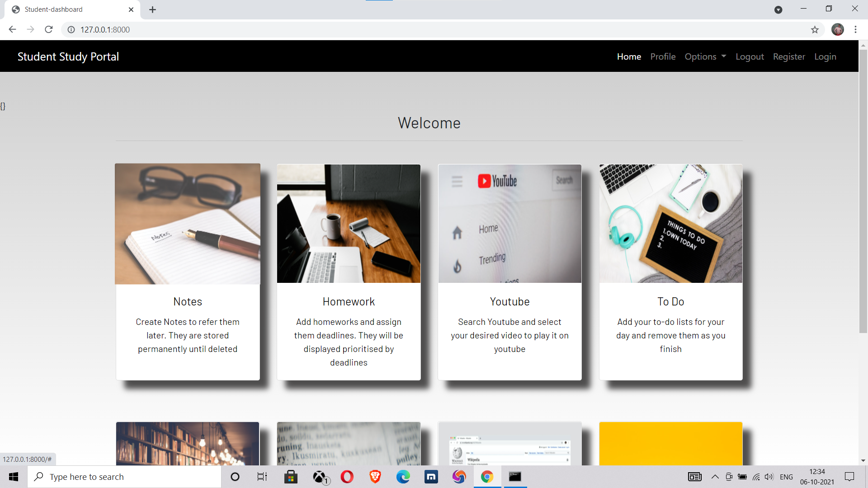Open the browser profile avatar
868x488 pixels.
tap(838, 29)
